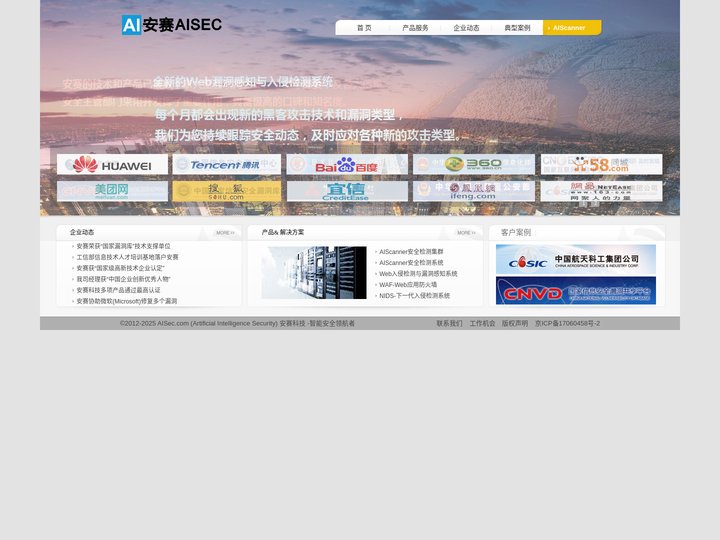This screenshot has height=540, width=720.
Task: Open news 安赛获"国家级高新技术企业认定"
Action: pos(120,268)
